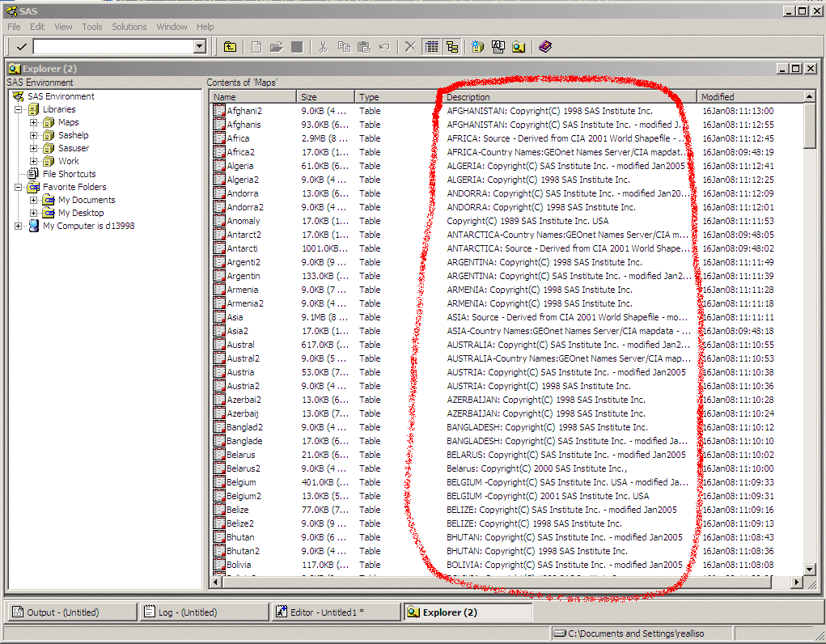Screen dimensions: 826x644
Task: Switch to Details view using the toolbar icon
Action: (x=431, y=47)
